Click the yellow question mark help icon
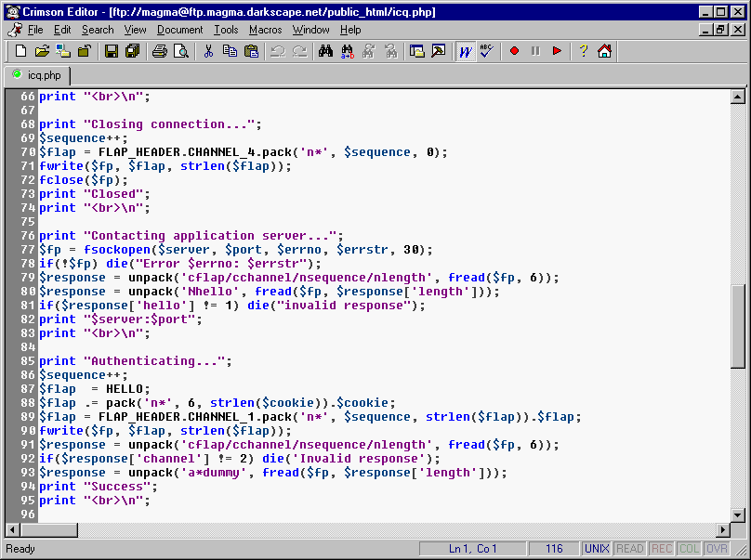 click(584, 51)
